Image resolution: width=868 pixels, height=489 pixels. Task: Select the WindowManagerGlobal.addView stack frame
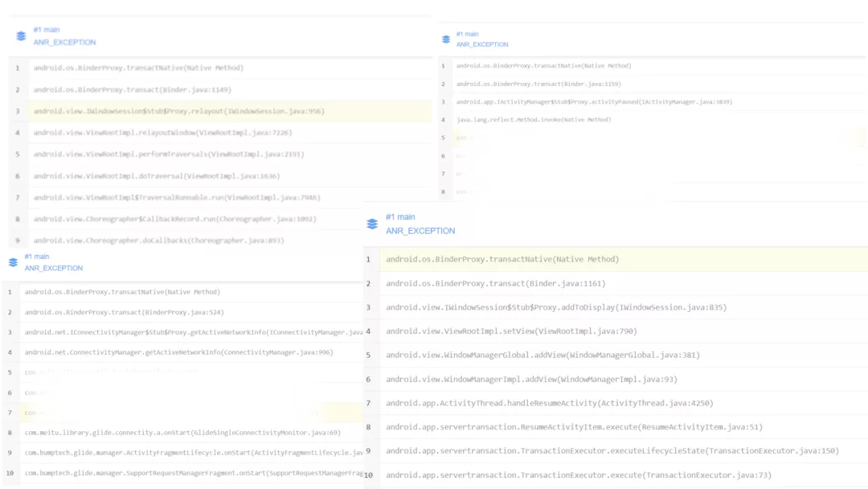(542, 355)
